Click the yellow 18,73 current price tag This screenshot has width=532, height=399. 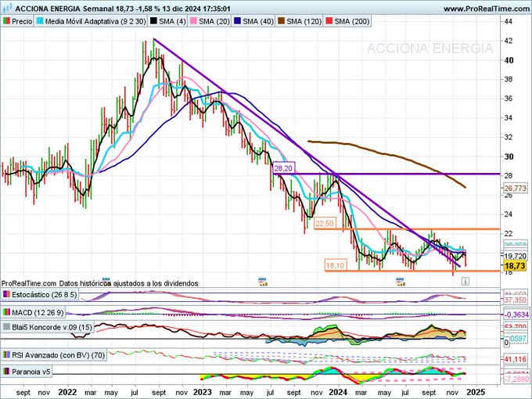click(515, 266)
